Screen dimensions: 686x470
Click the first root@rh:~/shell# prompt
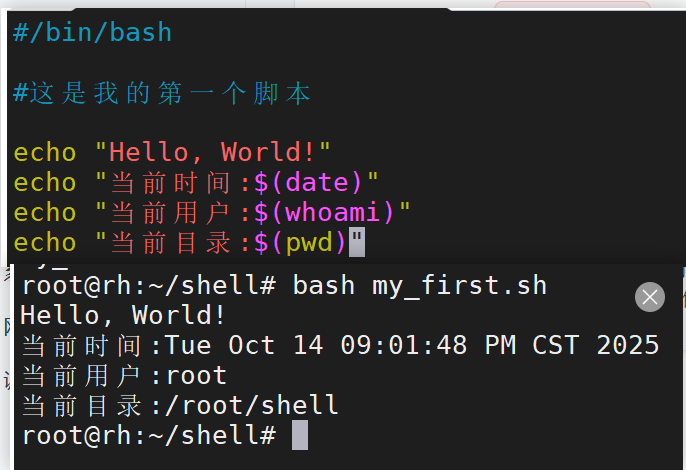tap(148, 285)
